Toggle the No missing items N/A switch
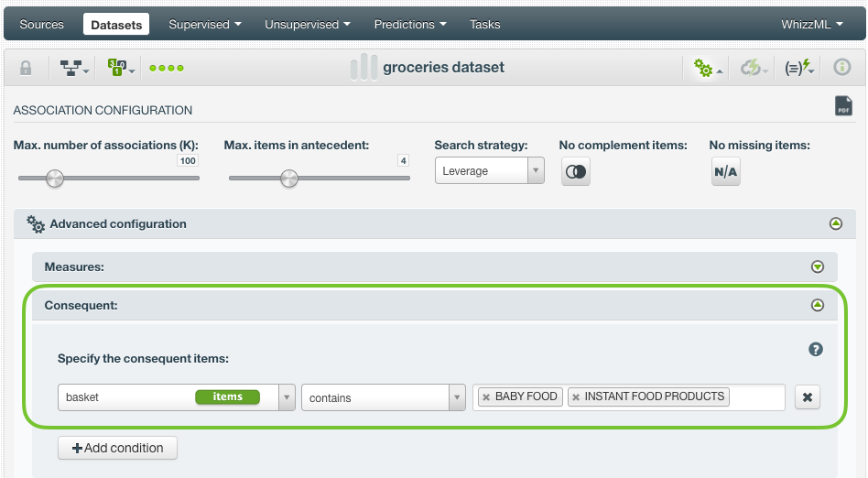This screenshot has height=478, width=868. coord(726,172)
